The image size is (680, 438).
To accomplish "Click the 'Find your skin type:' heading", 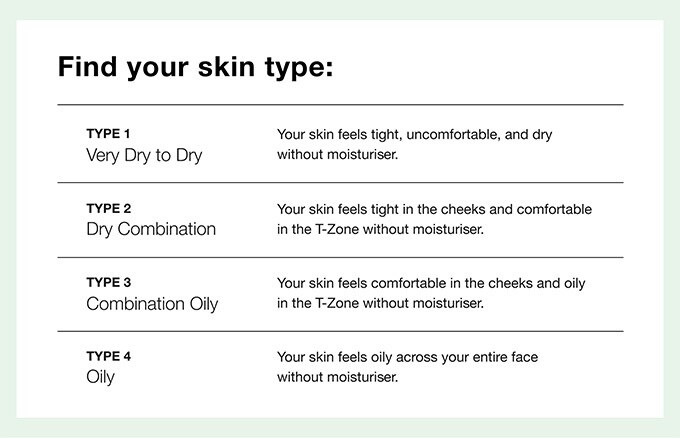I will click(196, 68).
